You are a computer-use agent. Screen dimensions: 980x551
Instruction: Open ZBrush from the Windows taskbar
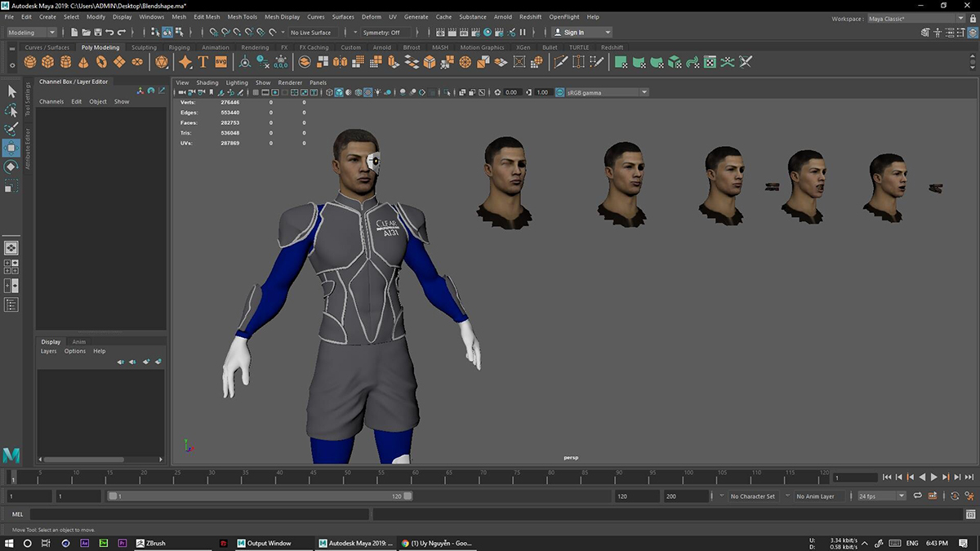coord(150,543)
